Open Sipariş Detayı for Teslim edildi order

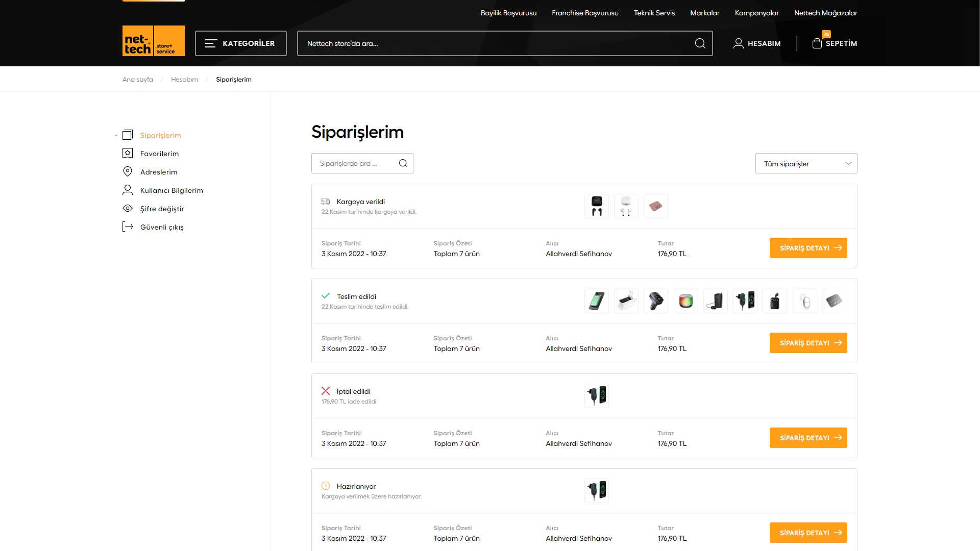pyautogui.click(x=808, y=343)
